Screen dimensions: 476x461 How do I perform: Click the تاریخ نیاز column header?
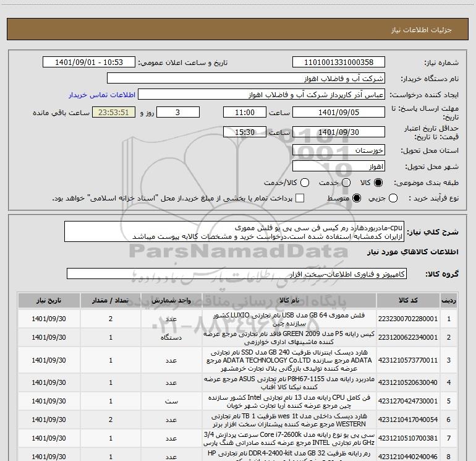tap(49, 300)
